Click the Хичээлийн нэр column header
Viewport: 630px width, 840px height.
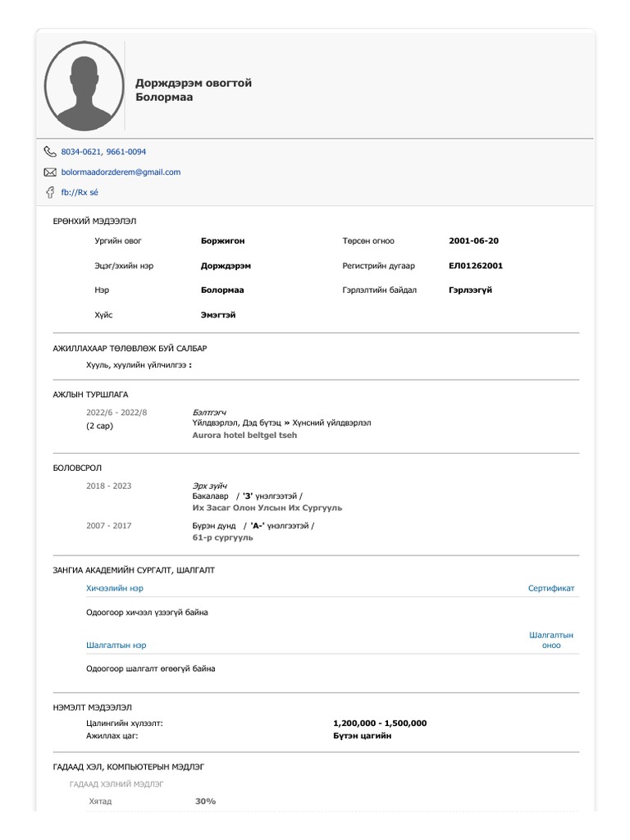click(x=115, y=588)
